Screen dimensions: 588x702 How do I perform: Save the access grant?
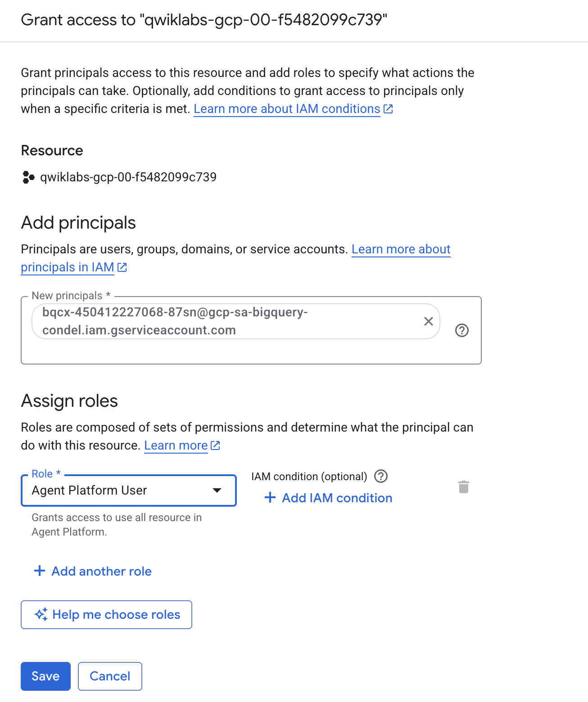click(x=45, y=676)
